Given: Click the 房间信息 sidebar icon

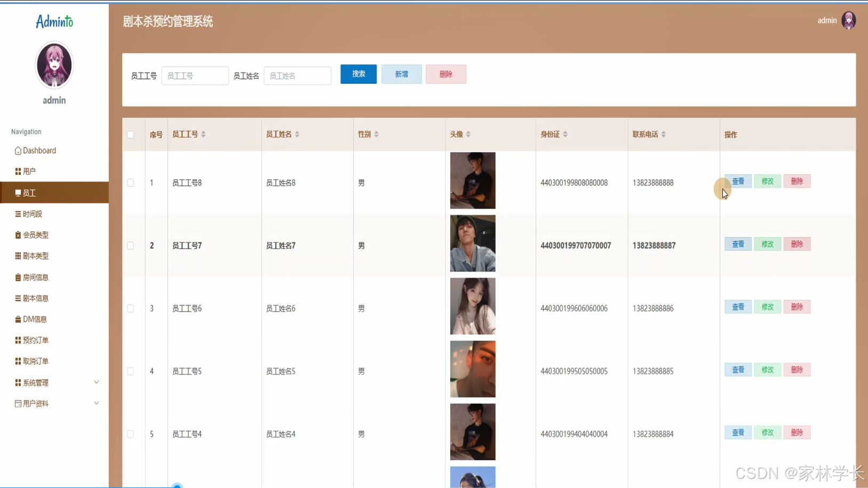Looking at the screenshot, I should tap(18, 277).
